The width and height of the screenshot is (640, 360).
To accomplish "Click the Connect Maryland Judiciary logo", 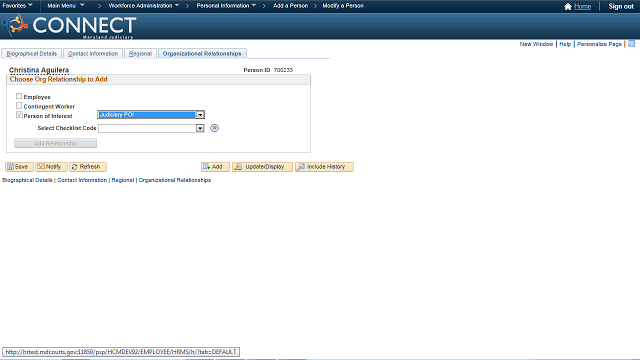I will click(69, 26).
